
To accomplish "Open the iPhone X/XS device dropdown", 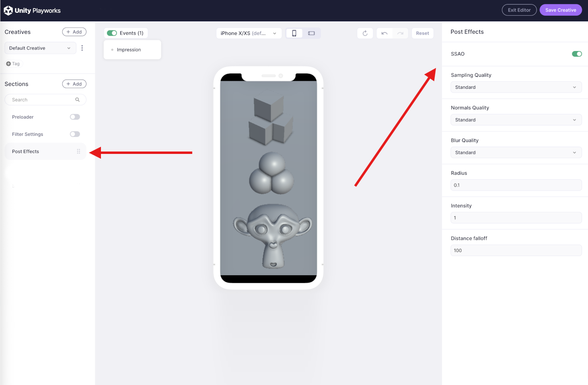I will coord(249,33).
